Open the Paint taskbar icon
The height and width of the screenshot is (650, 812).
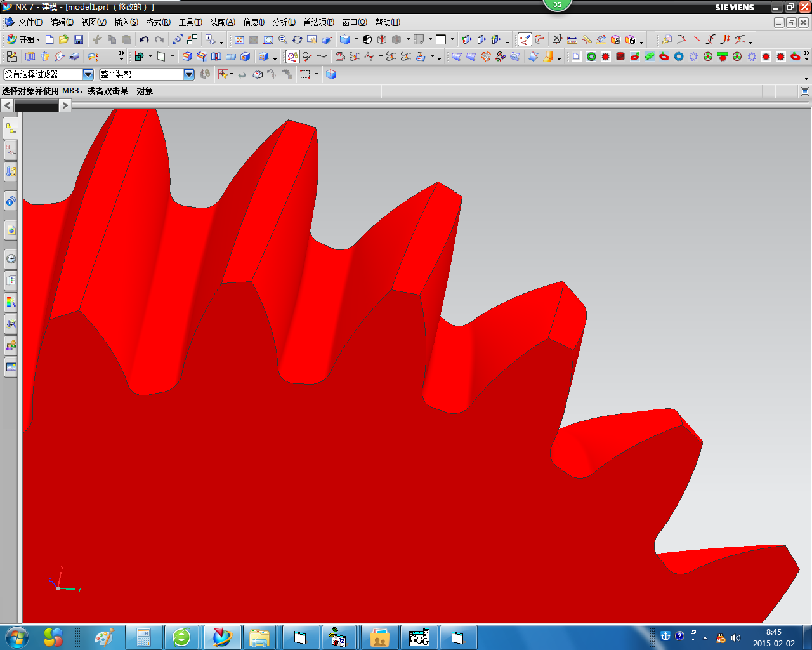pyautogui.click(x=103, y=637)
